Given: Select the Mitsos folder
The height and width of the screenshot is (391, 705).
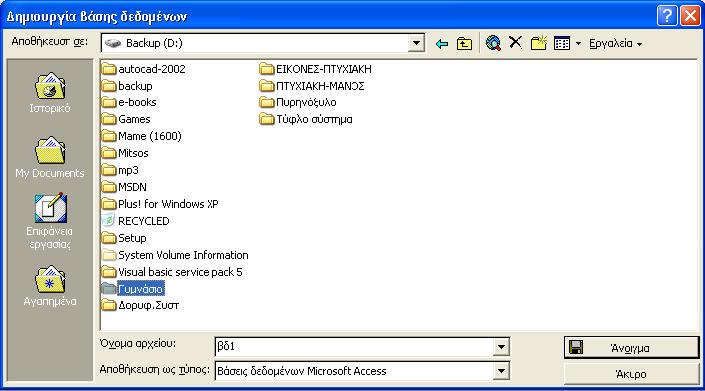Looking at the screenshot, I should coord(125,153).
